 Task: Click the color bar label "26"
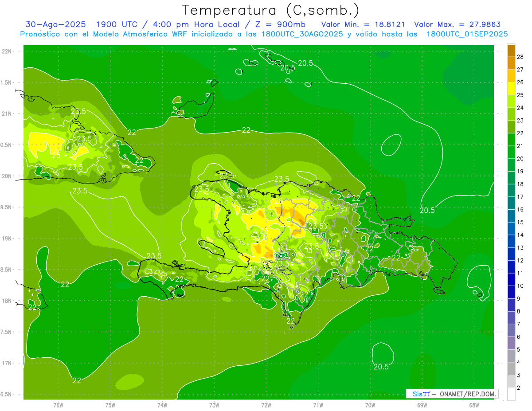(x=520, y=82)
